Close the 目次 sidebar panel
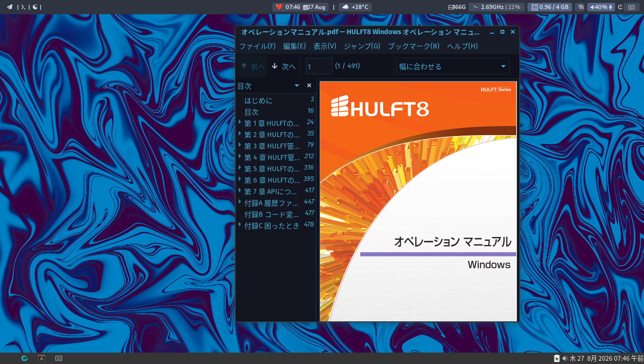This screenshot has height=364, width=644. (309, 86)
